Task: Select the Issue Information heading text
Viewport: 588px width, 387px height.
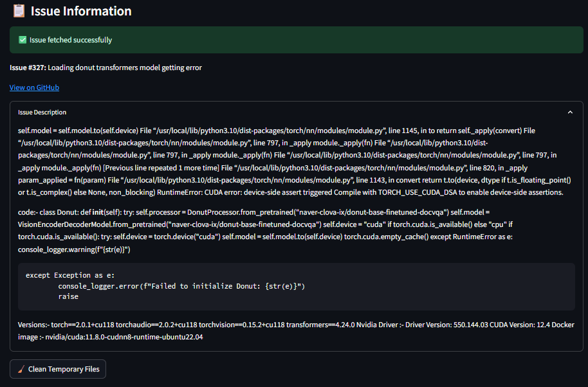Action: 81,11
